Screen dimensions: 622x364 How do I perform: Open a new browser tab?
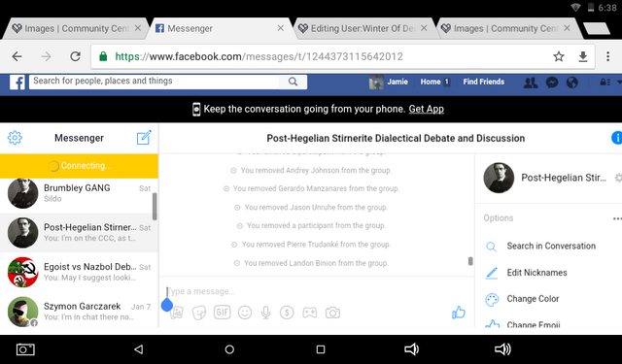(596, 28)
